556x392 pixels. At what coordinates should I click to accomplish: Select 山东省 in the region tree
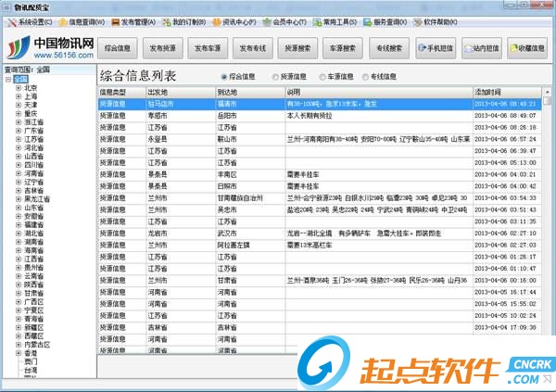pyautogui.click(x=33, y=208)
